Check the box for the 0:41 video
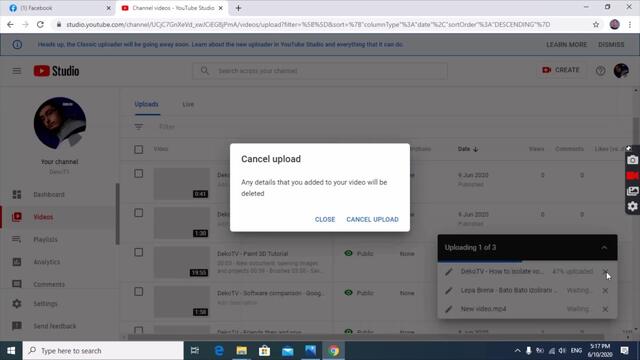The image size is (640, 360). coord(139,174)
